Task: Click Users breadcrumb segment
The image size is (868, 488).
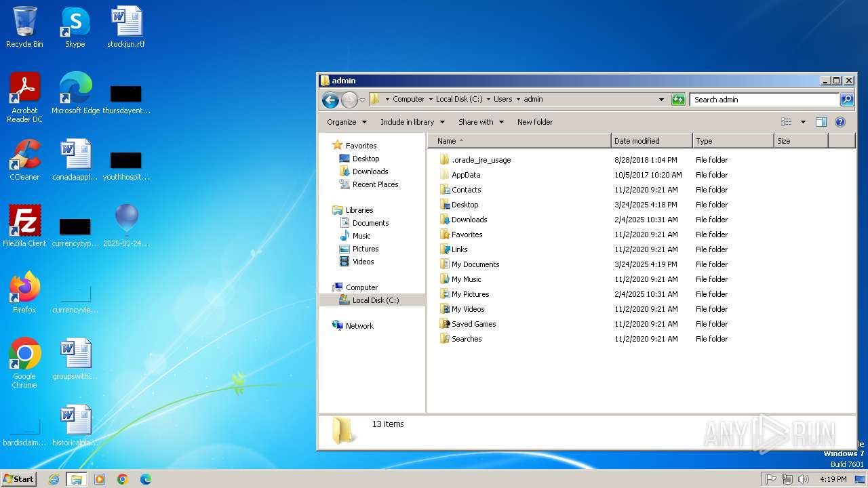Action: click(x=502, y=99)
